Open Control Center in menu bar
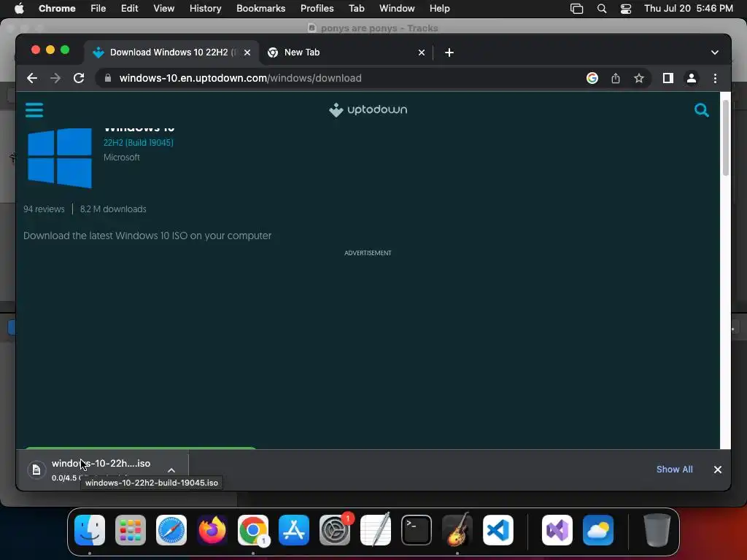Screen dimensions: 747x560 625,9
